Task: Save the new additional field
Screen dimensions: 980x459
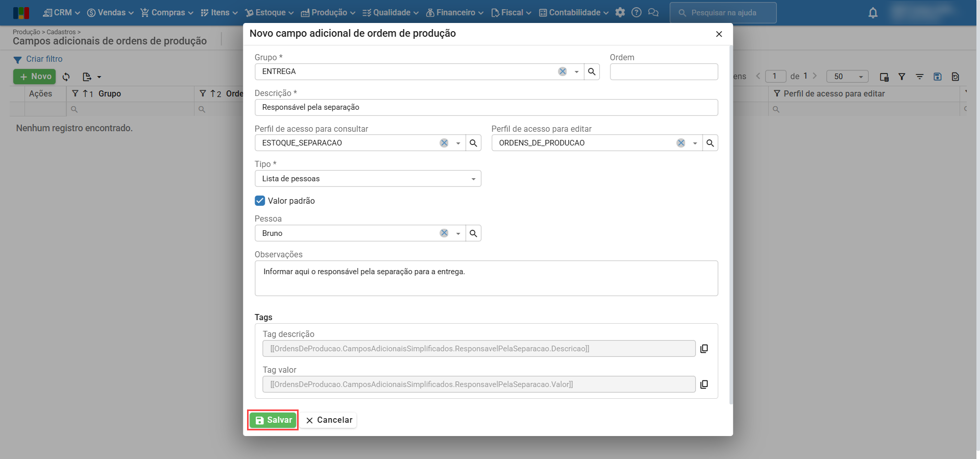Action: (x=273, y=420)
